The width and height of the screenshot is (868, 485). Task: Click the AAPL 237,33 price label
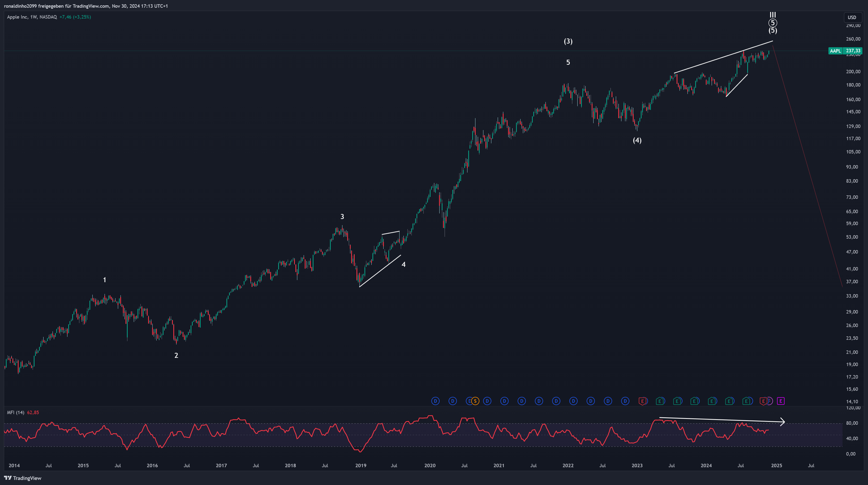(845, 51)
